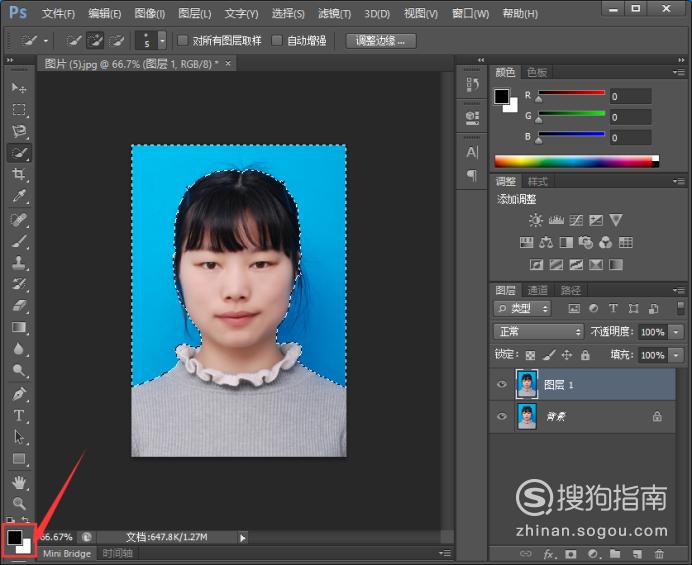
Task: Select the Hand tool
Action: pyautogui.click(x=19, y=482)
